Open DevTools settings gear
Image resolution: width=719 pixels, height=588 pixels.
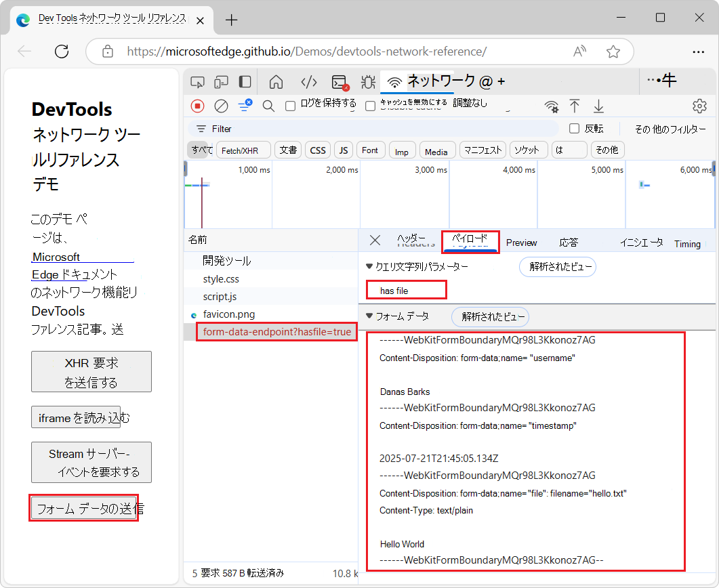tap(699, 106)
